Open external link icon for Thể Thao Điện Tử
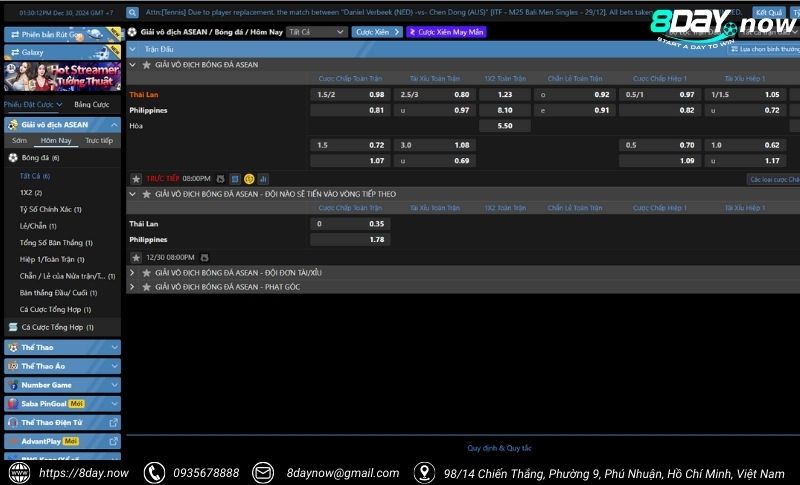This screenshot has height=485, width=800. (113, 422)
